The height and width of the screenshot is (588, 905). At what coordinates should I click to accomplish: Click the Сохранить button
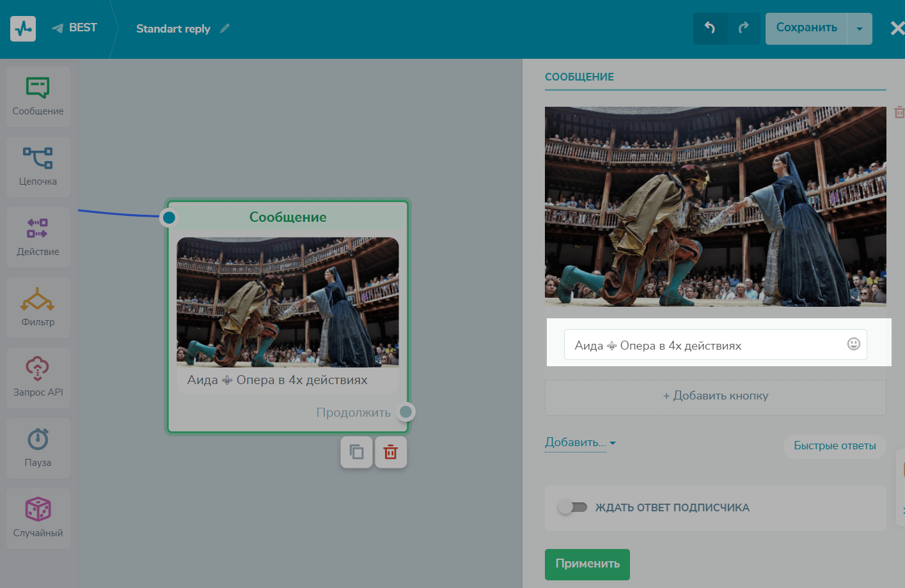[807, 29]
